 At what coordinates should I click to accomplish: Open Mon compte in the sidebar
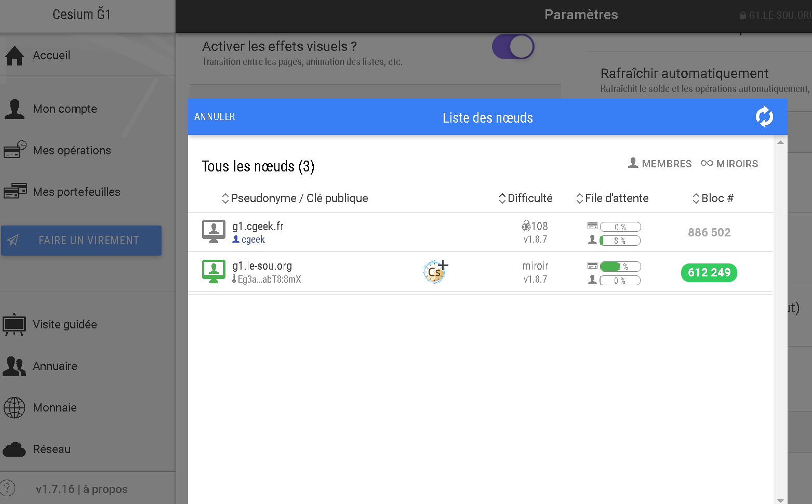[x=65, y=109]
